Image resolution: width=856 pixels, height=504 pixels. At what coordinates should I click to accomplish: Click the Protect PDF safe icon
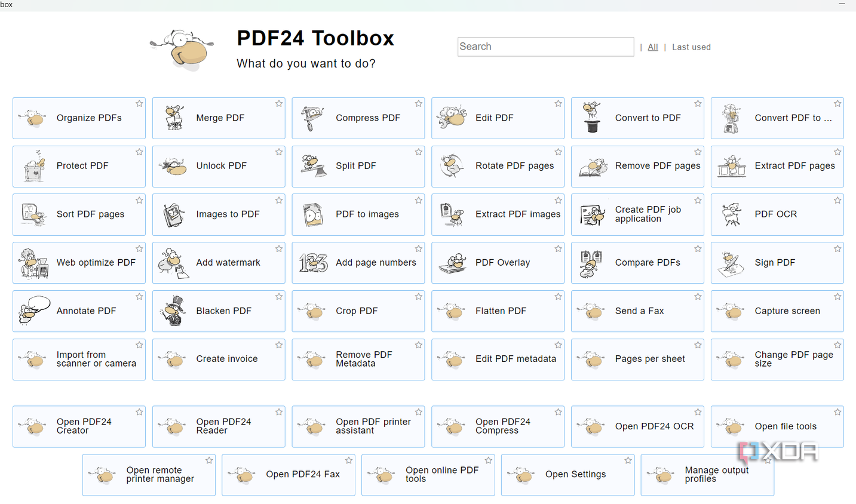coord(34,166)
